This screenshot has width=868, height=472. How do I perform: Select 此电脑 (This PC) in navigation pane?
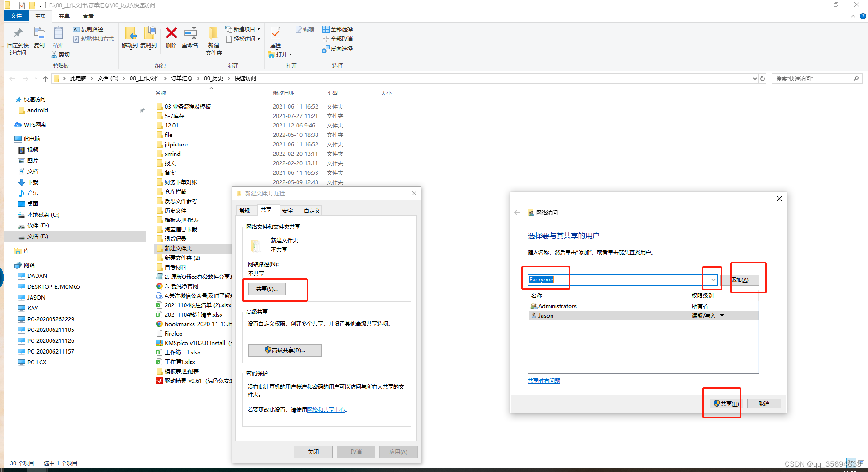[27, 139]
